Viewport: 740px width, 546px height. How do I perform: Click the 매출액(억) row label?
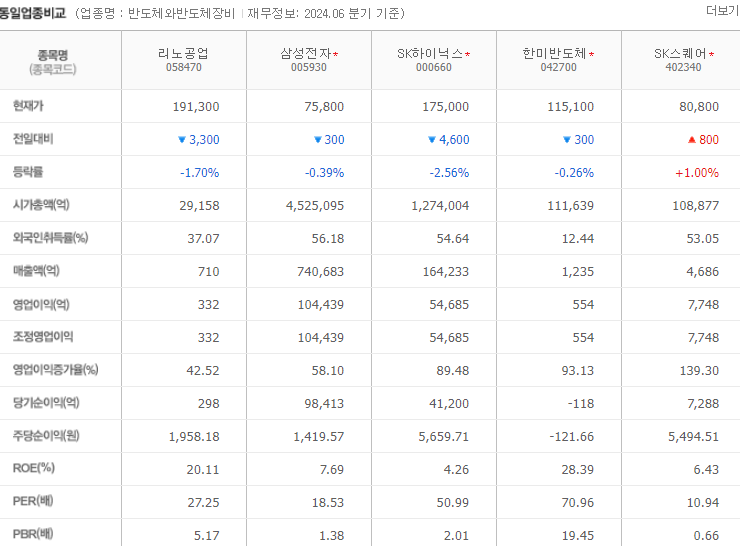pos(36,271)
